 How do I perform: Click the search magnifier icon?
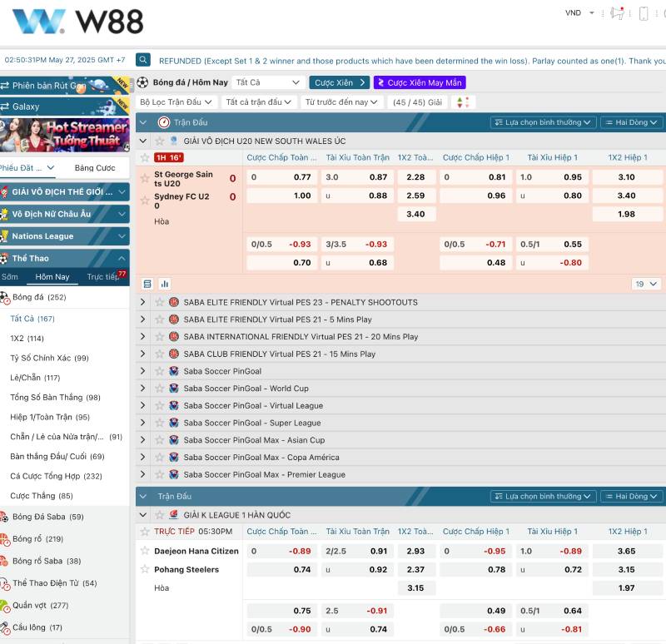tap(143, 60)
